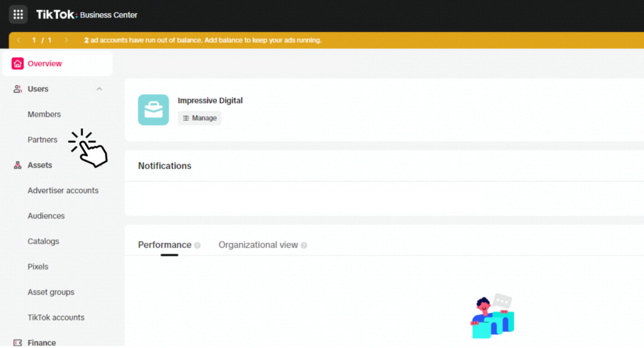The height and width of the screenshot is (348, 644).
Task: Open the Audiences page
Action: 46,216
